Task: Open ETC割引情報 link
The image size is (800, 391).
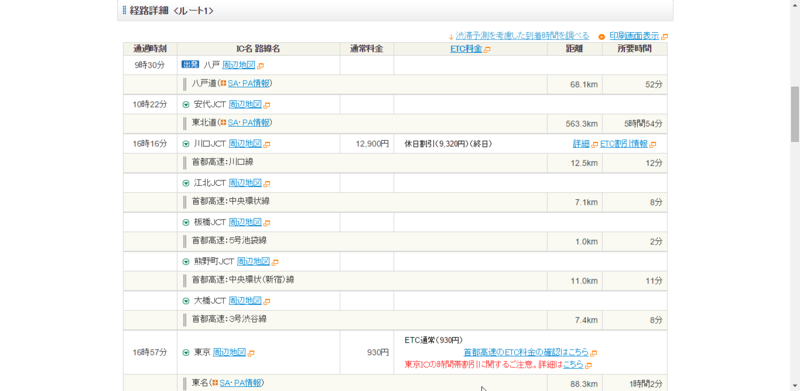Action: click(x=624, y=144)
